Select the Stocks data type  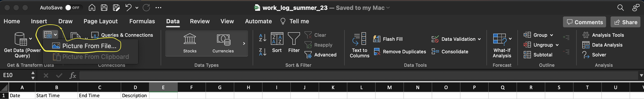(x=190, y=43)
